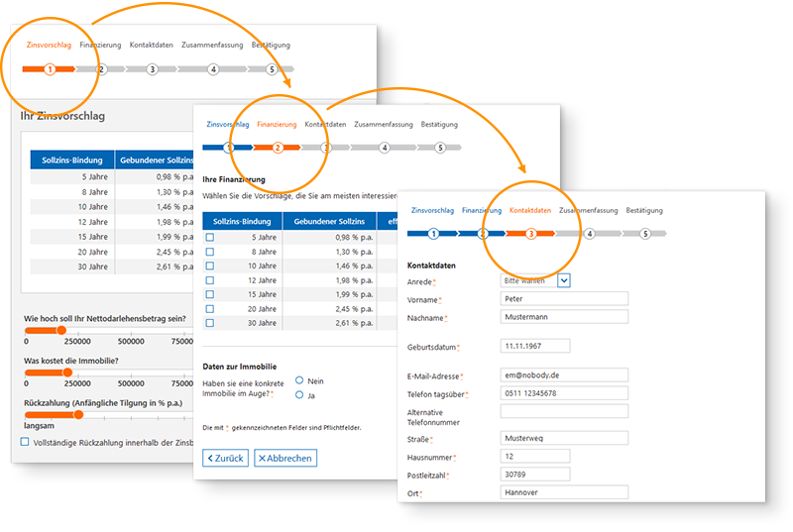
Task: Click step 5 circle in Kontaktdaten panel
Action: click(644, 234)
